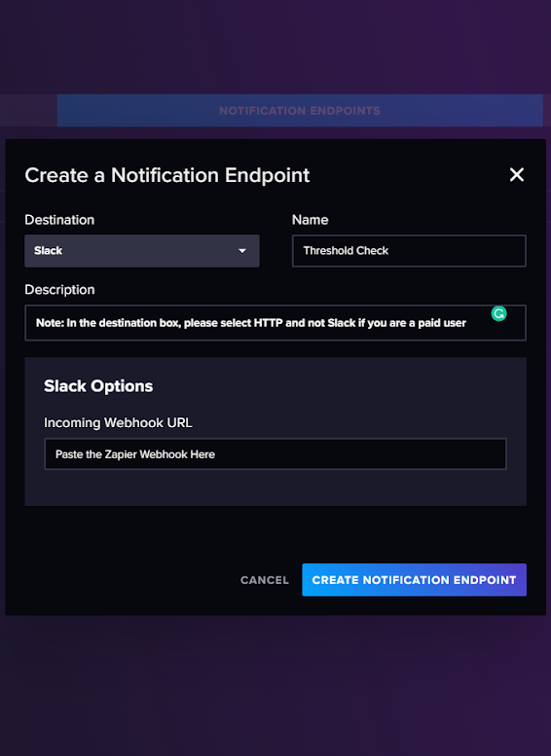Open the Destination dropdown showing Slack

coord(142,251)
